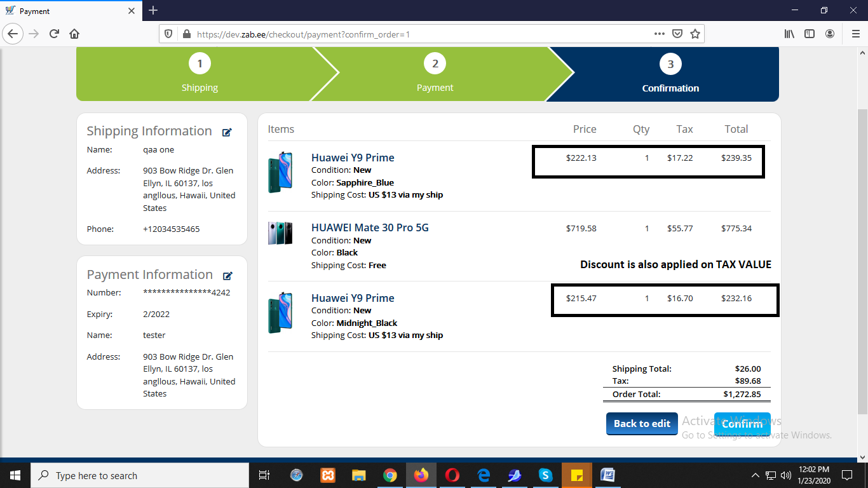Open Microsoft Edge from taskbar
This screenshot has height=488, width=868.
[484, 475]
